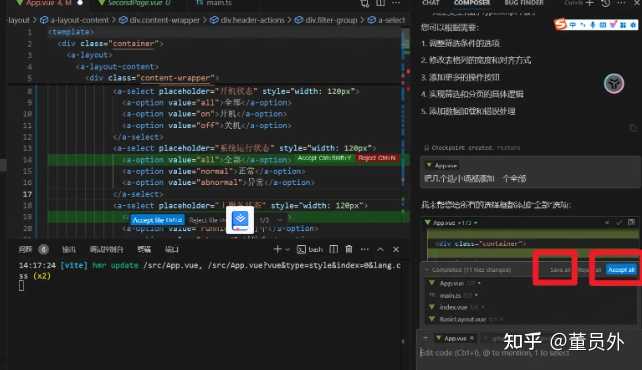Collapse the Composer files changed section
Image resolution: width=642 pixels, height=370 pixels.
pos(427,270)
